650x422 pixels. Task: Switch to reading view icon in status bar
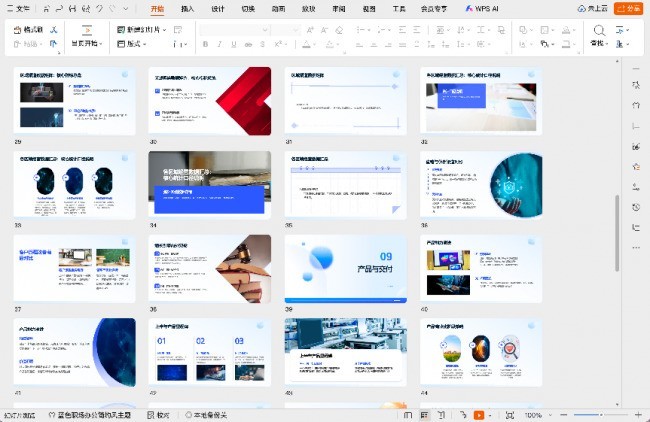coord(441,415)
